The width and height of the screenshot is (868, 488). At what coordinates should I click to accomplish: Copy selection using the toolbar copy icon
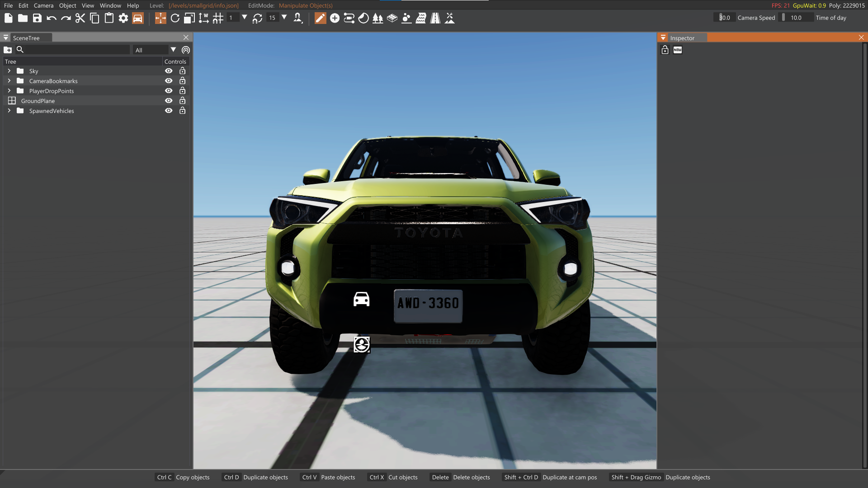(94, 18)
